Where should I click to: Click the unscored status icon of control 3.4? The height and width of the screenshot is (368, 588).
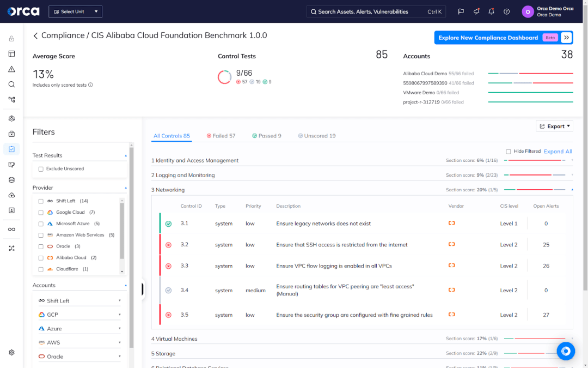[168, 290]
